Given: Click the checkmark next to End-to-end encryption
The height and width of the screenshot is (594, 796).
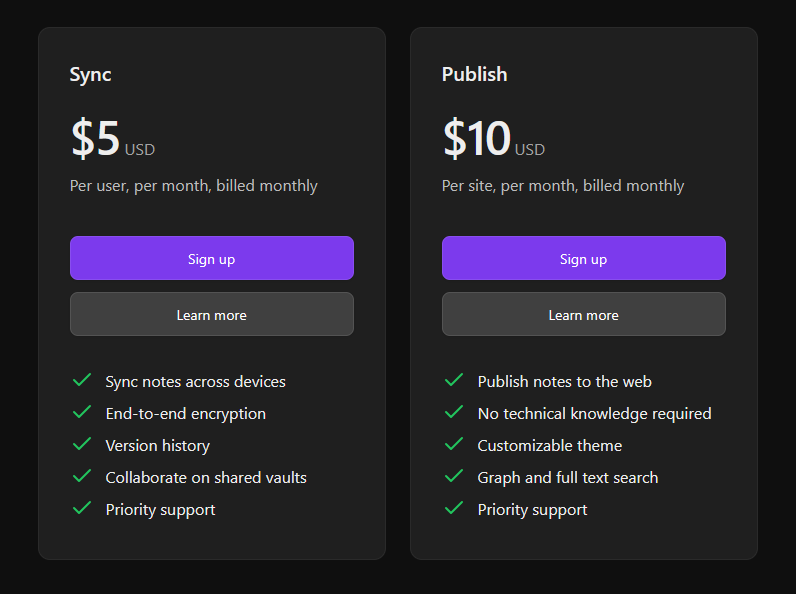Looking at the screenshot, I should click(82, 412).
